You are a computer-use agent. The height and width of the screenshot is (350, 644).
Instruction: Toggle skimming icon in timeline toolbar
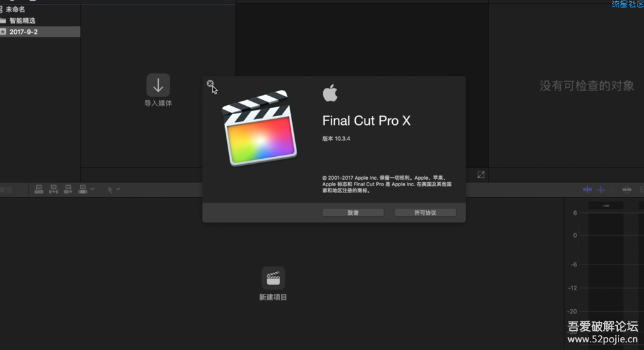(x=587, y=189)
